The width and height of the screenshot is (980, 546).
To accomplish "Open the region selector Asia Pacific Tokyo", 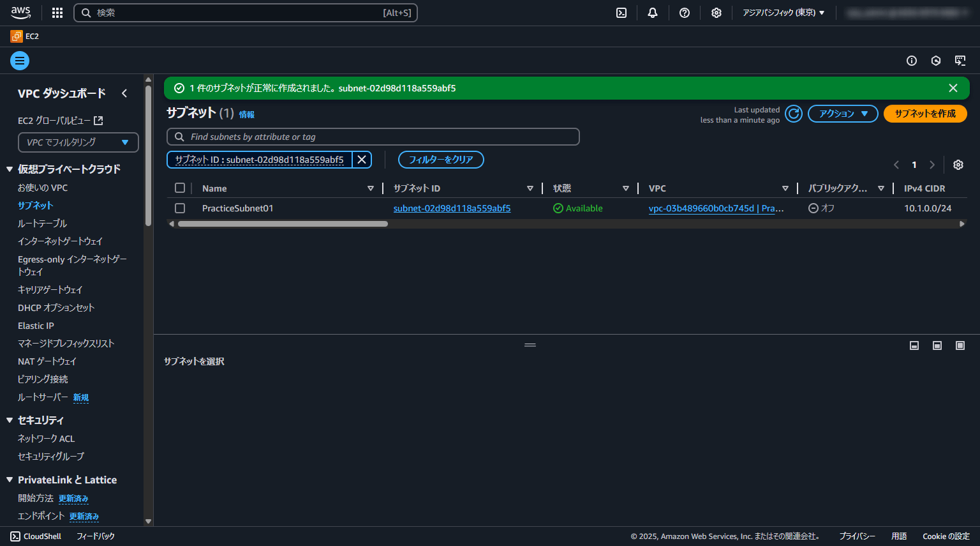I will [x=783, y=13].
